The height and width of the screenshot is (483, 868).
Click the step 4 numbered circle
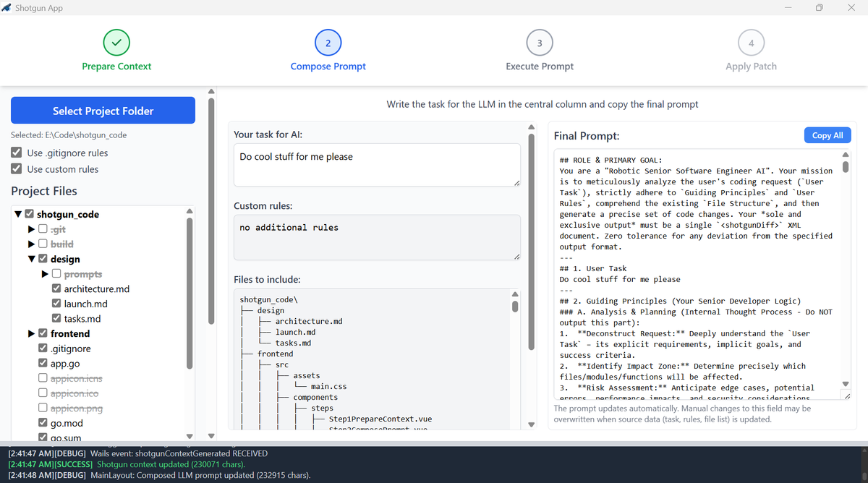point(750,43)
